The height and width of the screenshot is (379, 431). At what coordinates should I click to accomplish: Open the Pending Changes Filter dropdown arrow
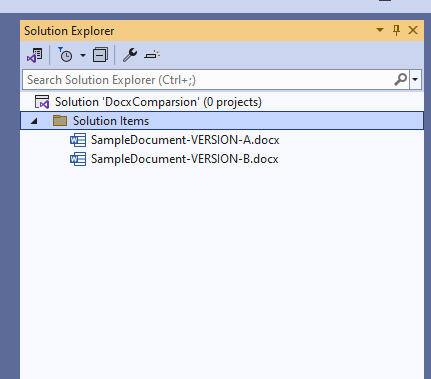point(83,55)
